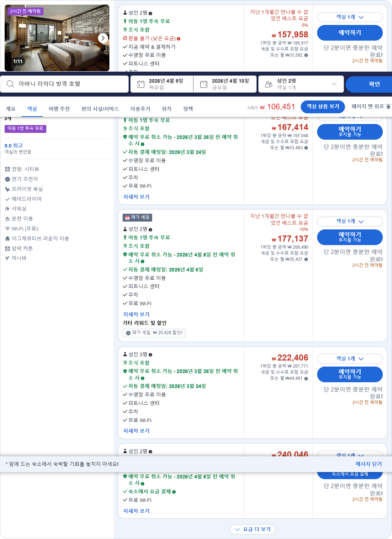Click the Wi-Fi (무료) icon
The height and width of the screenshot is (539, 392).
pos(7,229)
